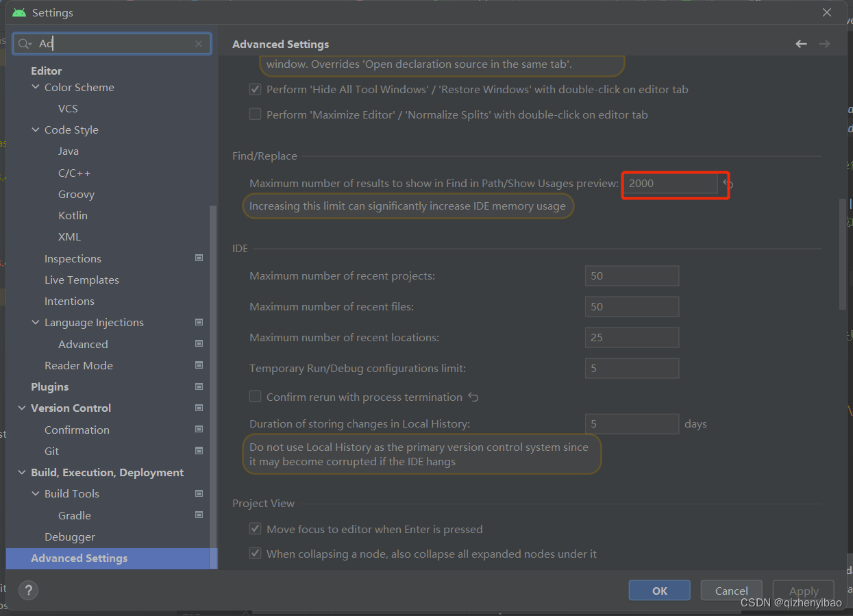Collapse the Build Tools subtree
This screenshot has height=616, width=853.
pyautogui.click(x=36, y=493)
